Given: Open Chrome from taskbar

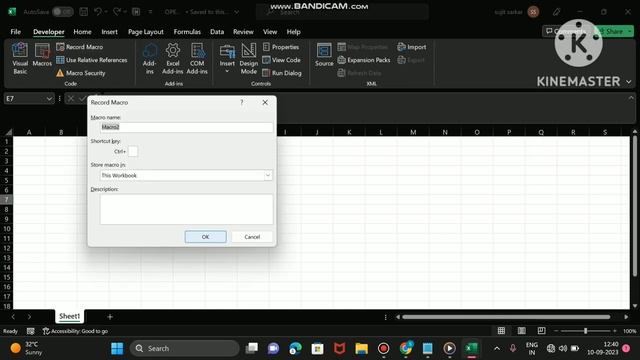Looking at the screenshot, I should point(406,348).
